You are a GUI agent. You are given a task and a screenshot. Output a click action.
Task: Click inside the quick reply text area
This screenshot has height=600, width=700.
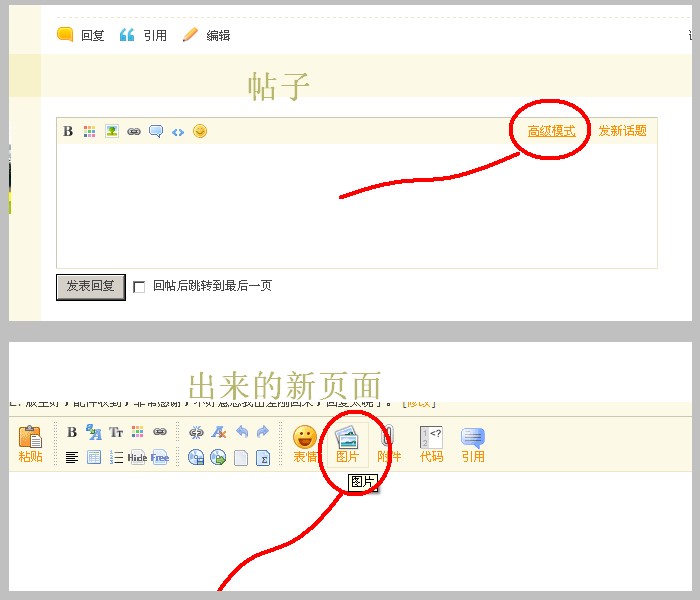[x=356, y=205]
